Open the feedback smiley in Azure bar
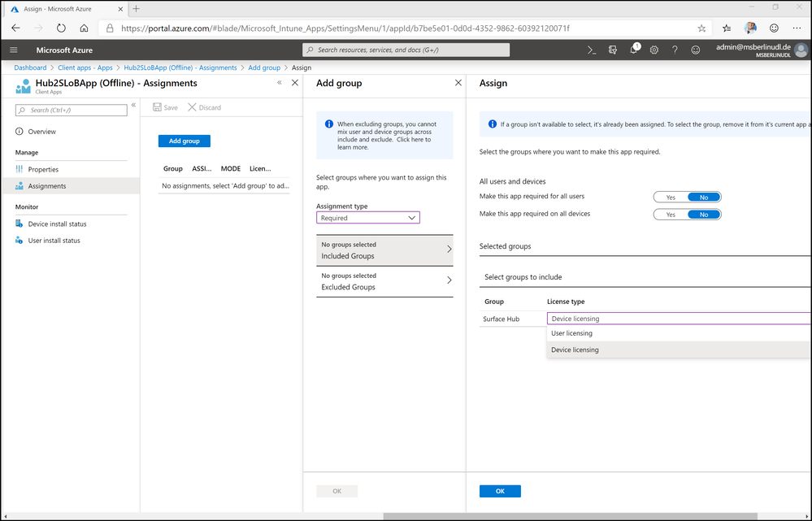 click(x=696, y=50)
